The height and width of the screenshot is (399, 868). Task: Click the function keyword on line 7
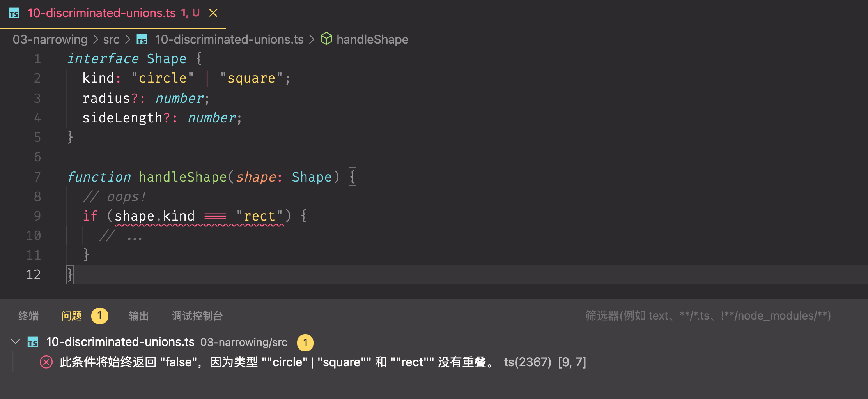click(x=99, y=177)
